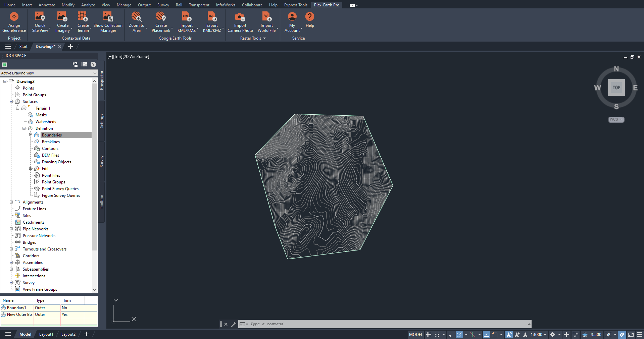Open the Show Collection Manager
This screenshot has height=339, width=644.
point(108,17)
